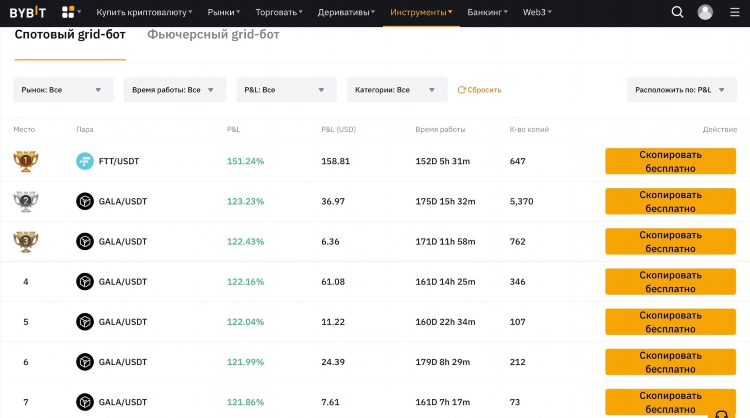Click the 647 copies count
750x418 pixels.
518,161
